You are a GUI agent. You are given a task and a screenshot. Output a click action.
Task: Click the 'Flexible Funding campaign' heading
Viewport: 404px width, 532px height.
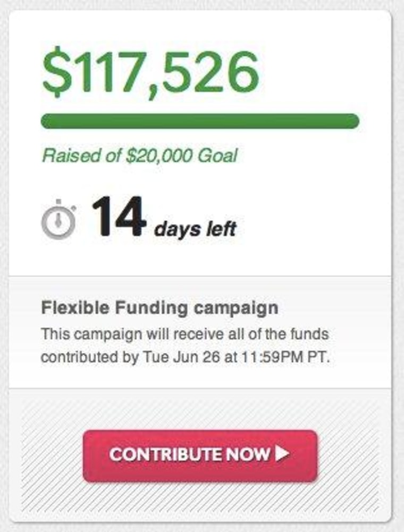159,308
